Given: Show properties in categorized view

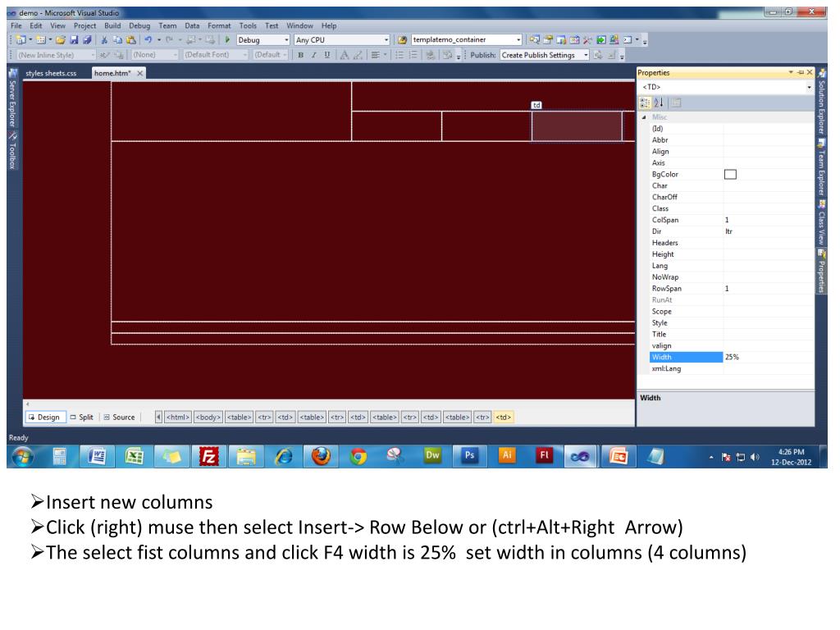Looking at the screenshot, I should pyautogui.click(x=645, y=103).
